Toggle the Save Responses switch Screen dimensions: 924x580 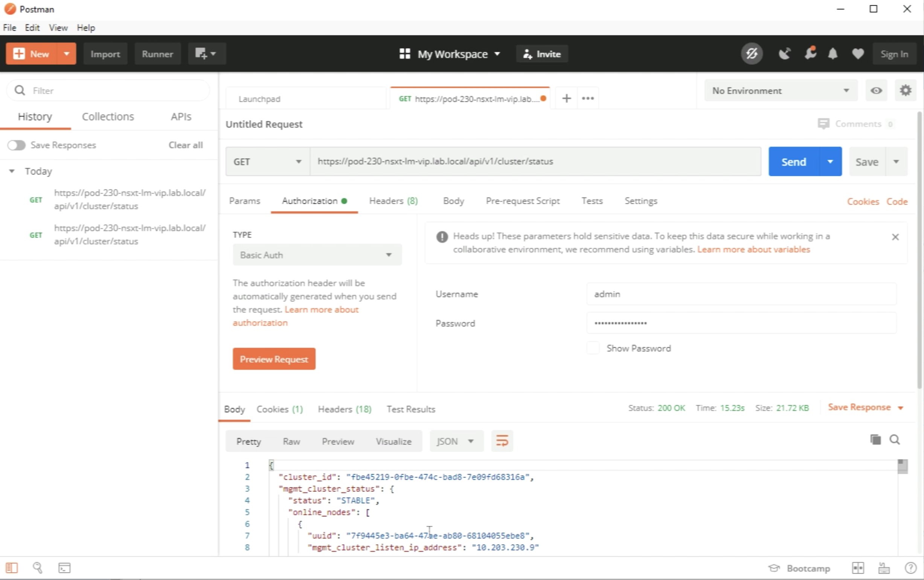click(17, 145)
